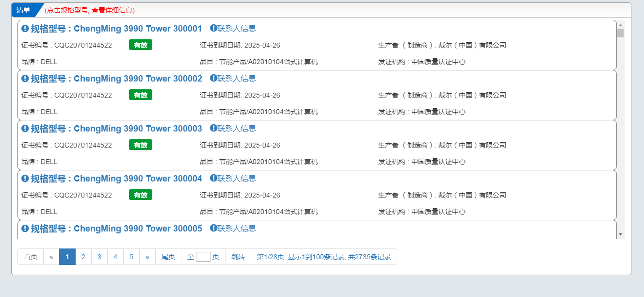Open spec link ChengMing 3990 Tower 300002
Viewport: 644px width, 297px height.
pos(116,79)
